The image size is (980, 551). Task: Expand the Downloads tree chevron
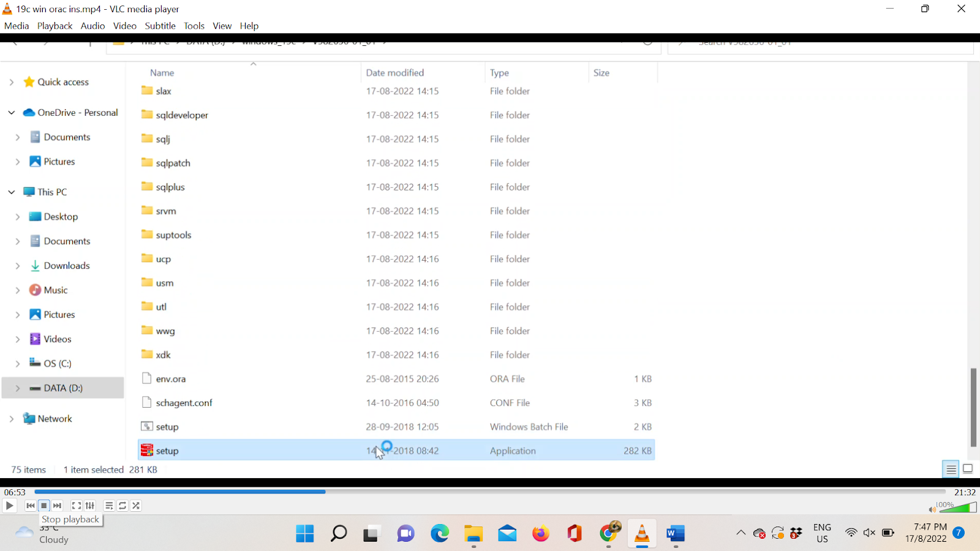click(x=18, y=266)
